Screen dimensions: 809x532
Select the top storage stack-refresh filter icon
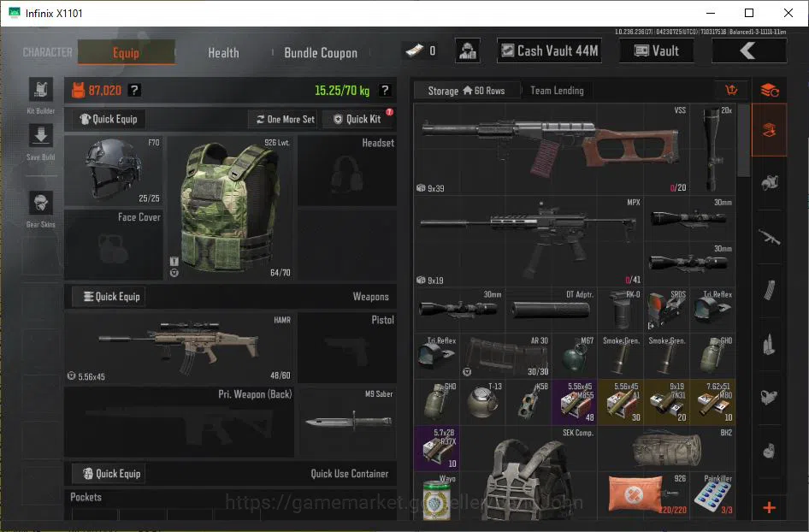coord(770,91)
